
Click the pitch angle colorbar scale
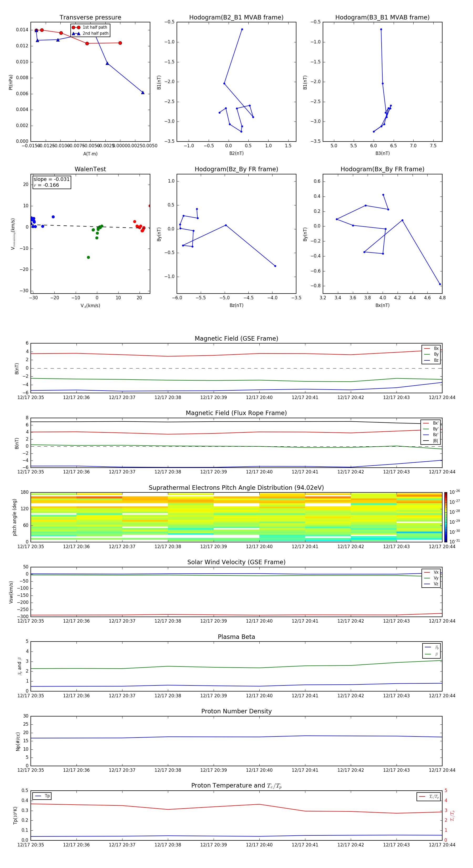coord(446,517)
